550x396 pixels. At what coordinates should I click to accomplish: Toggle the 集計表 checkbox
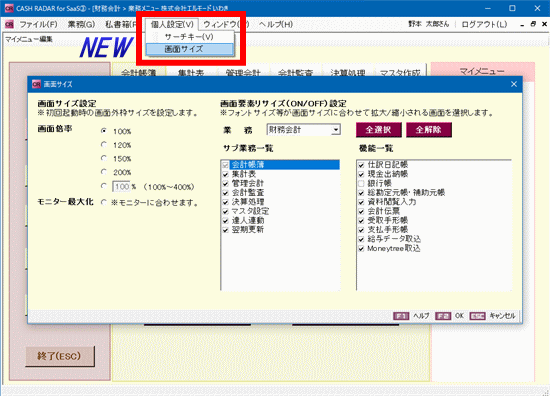225,174
